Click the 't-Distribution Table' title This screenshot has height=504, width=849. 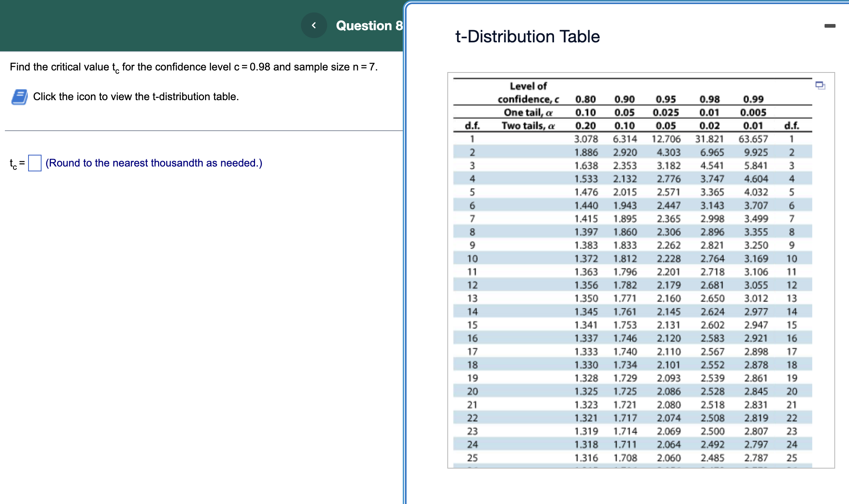click(527, 37)
